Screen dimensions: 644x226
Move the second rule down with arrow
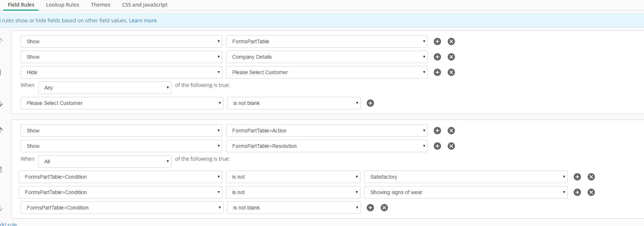1,208
